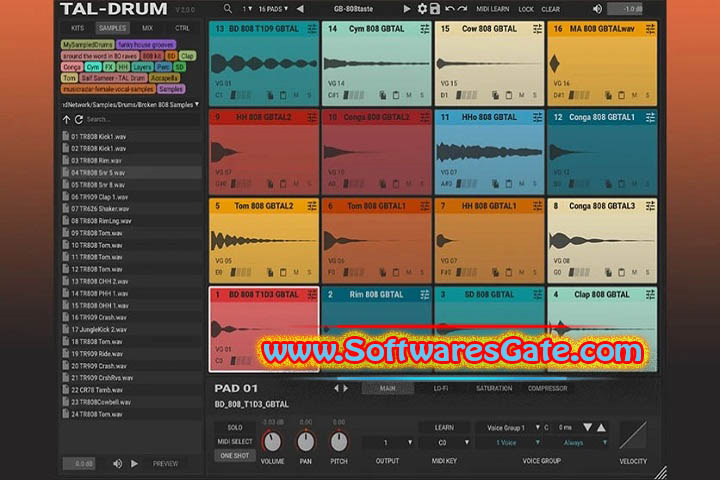The image size is (720, 480).
Task: Click the PITCH knob
Action: point(339,442)
